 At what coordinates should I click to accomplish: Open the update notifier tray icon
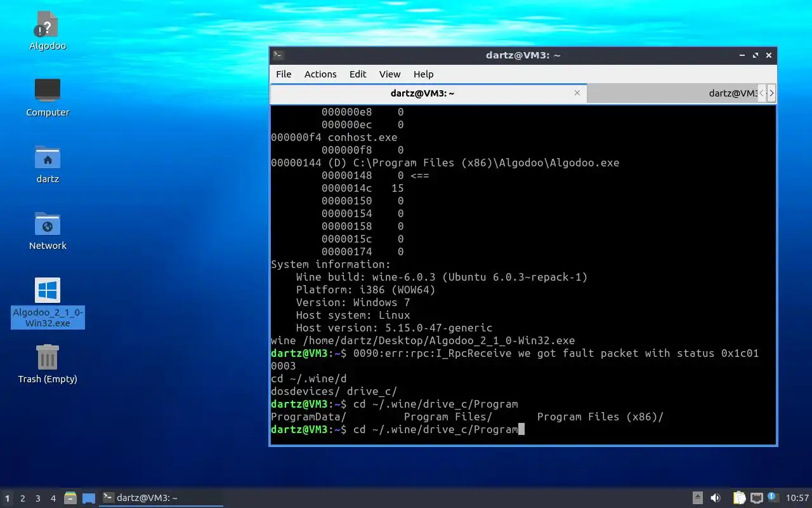tap(772, 497)
